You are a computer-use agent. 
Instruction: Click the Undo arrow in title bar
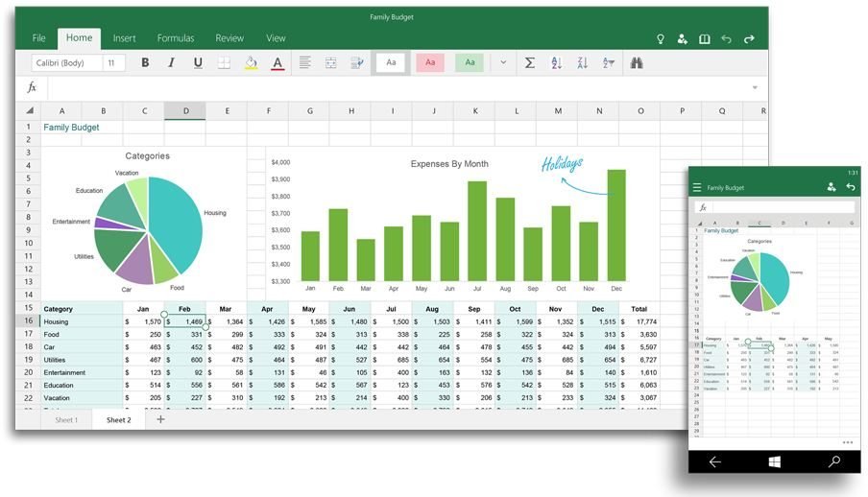[x=726, y=38]
